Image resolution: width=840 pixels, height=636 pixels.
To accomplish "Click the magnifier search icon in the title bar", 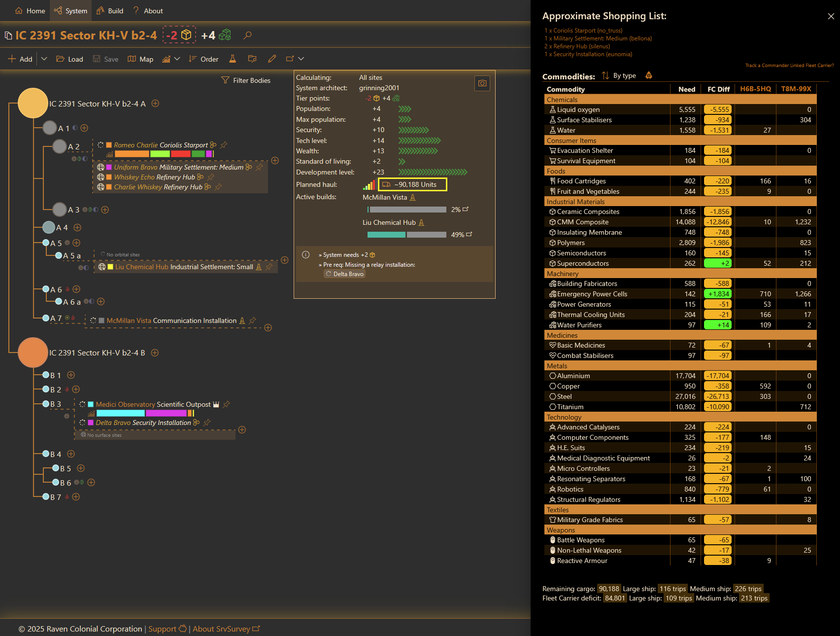I will point(247,35).
